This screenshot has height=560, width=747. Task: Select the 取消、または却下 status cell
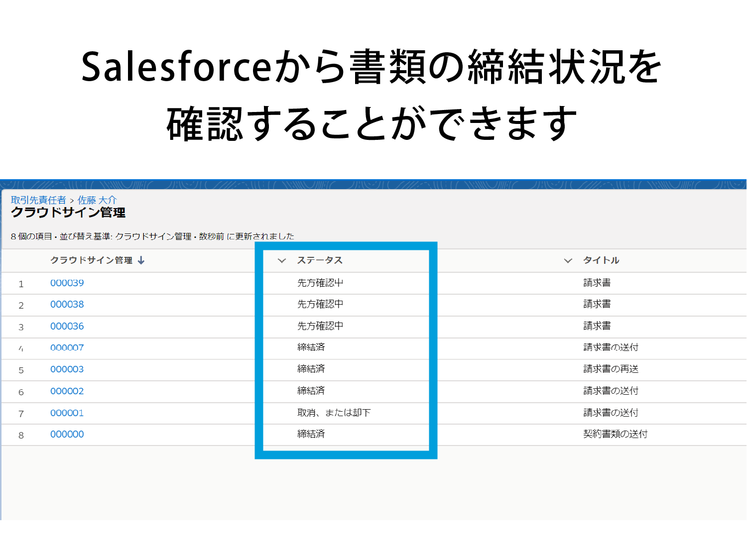coord(334,413)
